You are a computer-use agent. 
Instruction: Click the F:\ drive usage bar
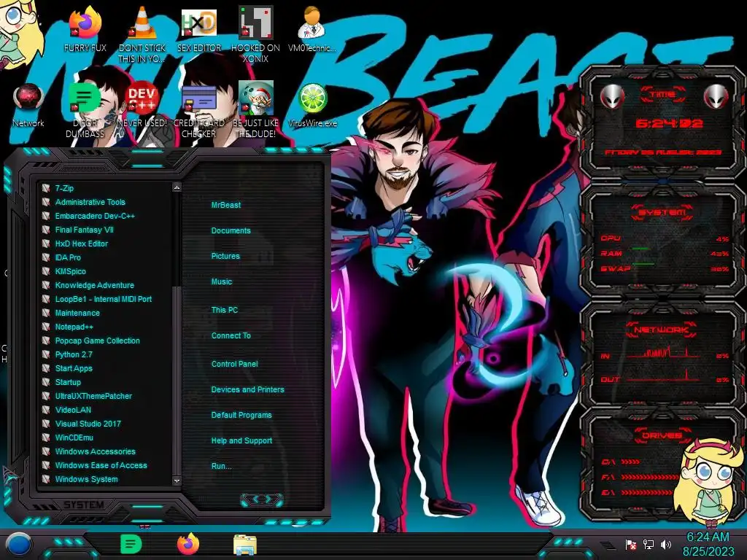649,477
